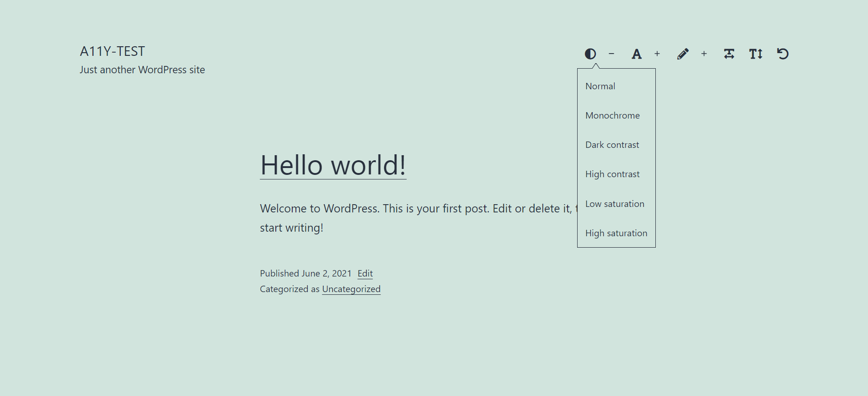868x396 pixels.
Task: Increase font size with plus after A
Action: click(657, 54)
